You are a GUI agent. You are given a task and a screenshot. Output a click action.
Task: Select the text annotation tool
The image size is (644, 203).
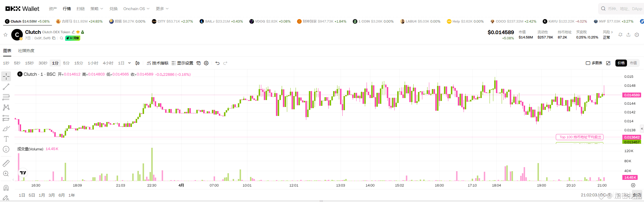(6, 139)
